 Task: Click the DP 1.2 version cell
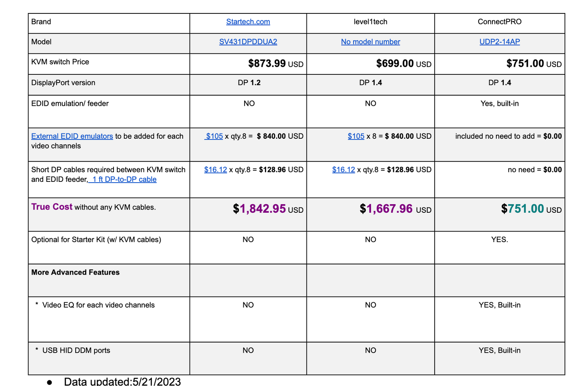pyautogui.click(x=249, y=83)
